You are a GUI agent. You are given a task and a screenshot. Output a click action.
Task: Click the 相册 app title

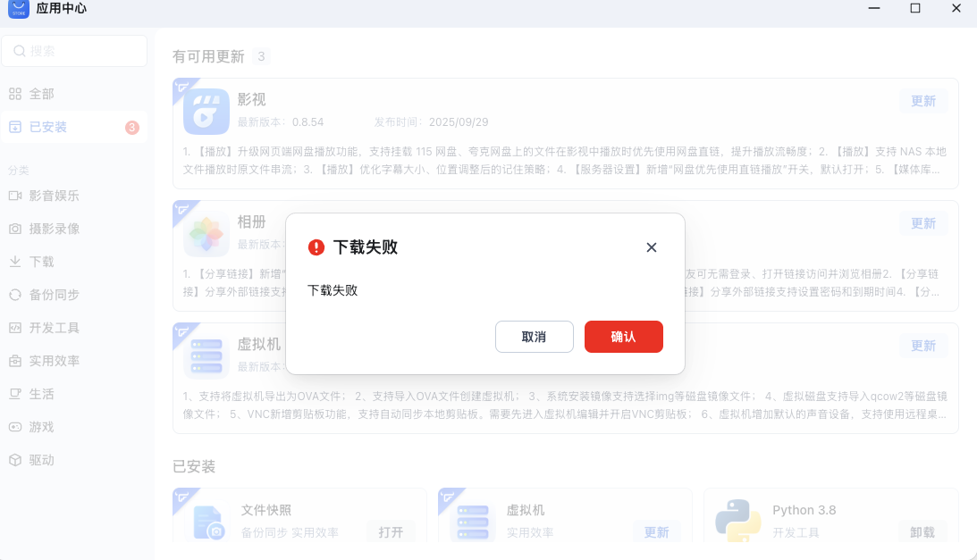pyautogui.click(x=252, y=221)
